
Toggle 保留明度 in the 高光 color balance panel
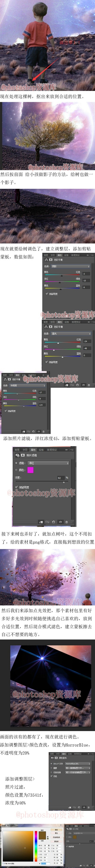click(47, 362)
